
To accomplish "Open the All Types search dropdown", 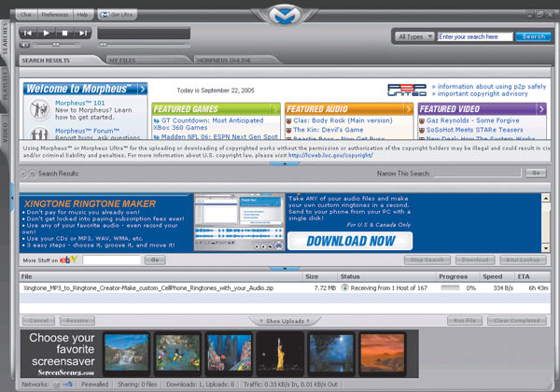I will pyautogui.click(x=413, y=36).
